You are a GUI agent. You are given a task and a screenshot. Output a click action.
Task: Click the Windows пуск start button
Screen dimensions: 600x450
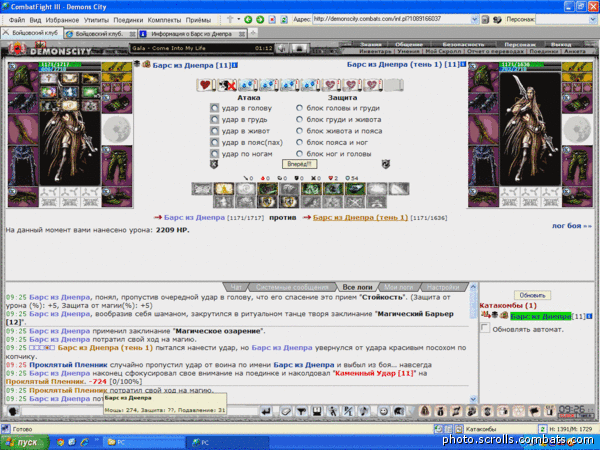tap(25, 442)
